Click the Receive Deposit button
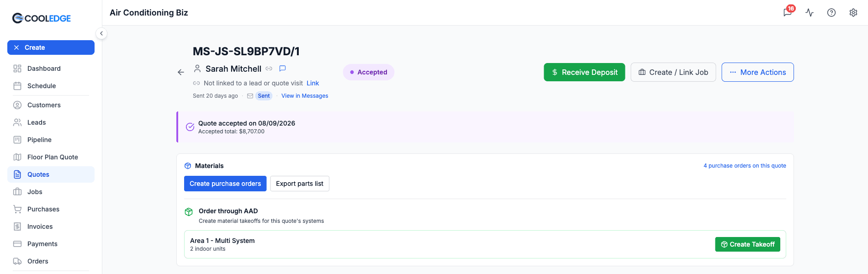Image resolution: width=868 pixels, height=274 pixels. (x=584, y=72)
